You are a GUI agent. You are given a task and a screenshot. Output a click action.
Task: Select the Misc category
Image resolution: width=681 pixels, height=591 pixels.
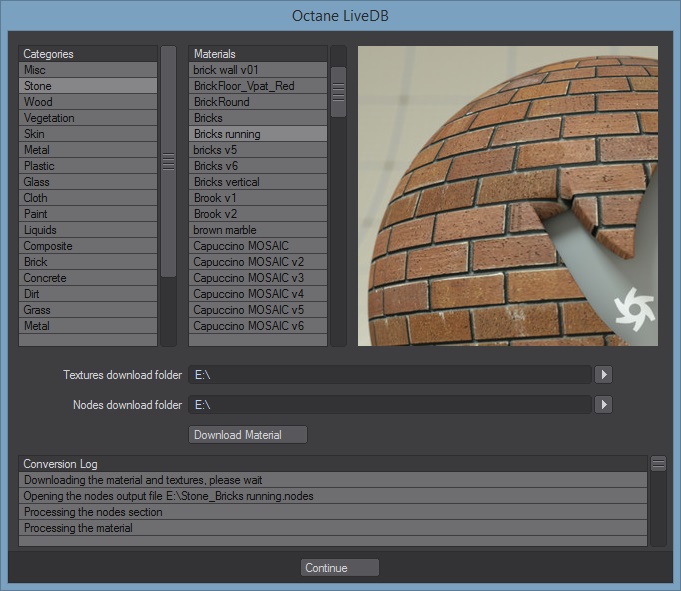[x=88, y=70]
